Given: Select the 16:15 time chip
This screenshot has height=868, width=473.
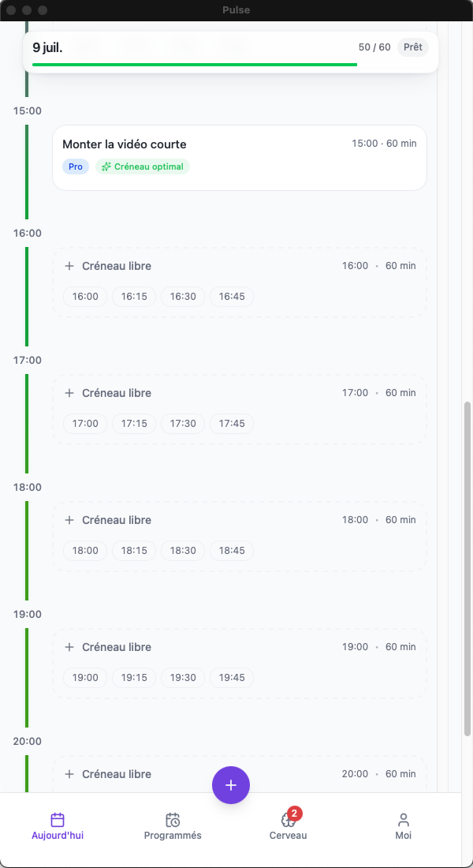Looking at the screenshot, I should [134, 297].
